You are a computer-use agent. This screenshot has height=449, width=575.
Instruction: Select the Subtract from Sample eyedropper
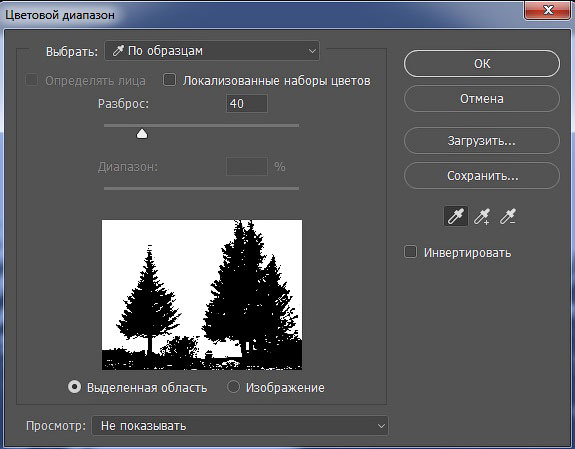[x=508, y=216]
